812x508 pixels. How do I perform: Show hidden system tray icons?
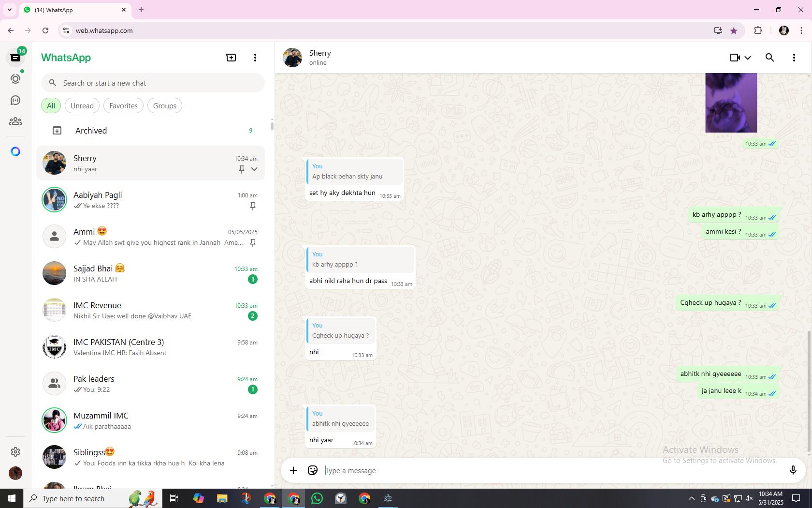(691, 498)
